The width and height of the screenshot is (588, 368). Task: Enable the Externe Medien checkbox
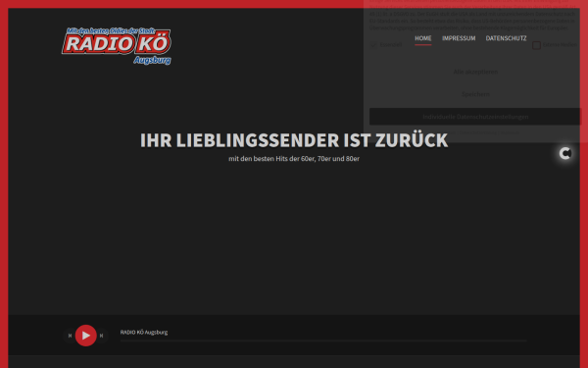[x=537, y=45]
